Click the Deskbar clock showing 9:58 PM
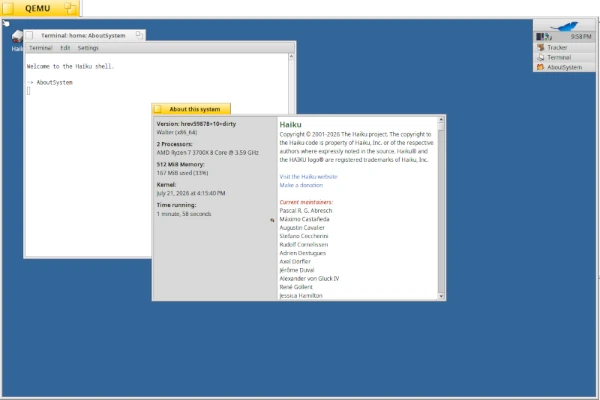The image size is (600, 400). (x=580, y=36)
